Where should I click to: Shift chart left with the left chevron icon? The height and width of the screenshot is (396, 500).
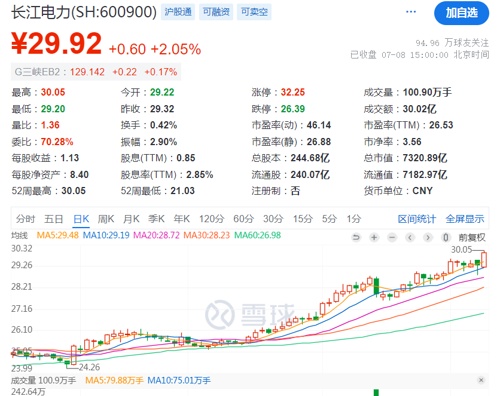click(x=410, y=237)
